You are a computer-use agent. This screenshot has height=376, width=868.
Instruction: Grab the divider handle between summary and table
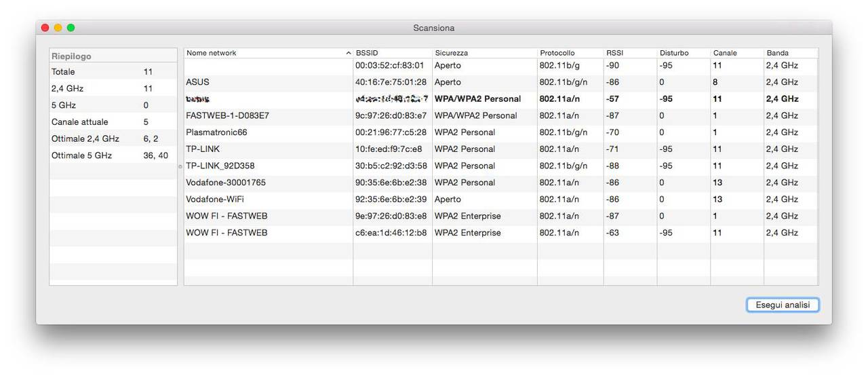pyautogui.click(x=180, y=166)
